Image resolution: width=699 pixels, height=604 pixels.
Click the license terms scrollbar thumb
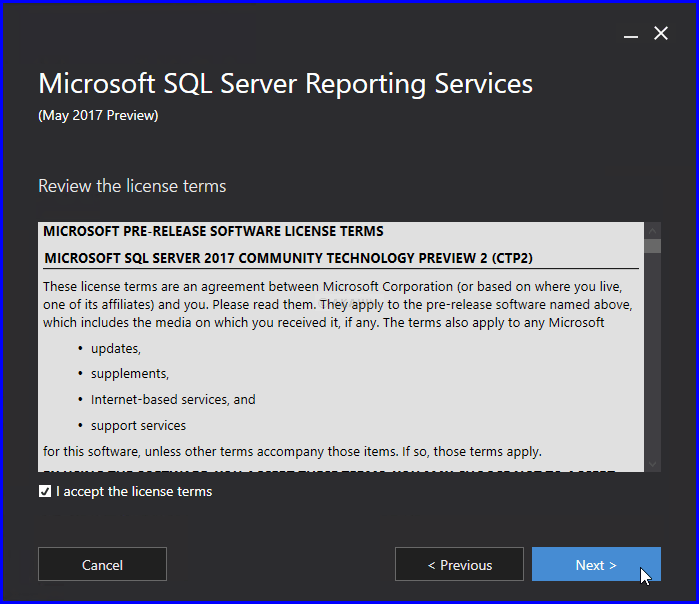[653, 246]
